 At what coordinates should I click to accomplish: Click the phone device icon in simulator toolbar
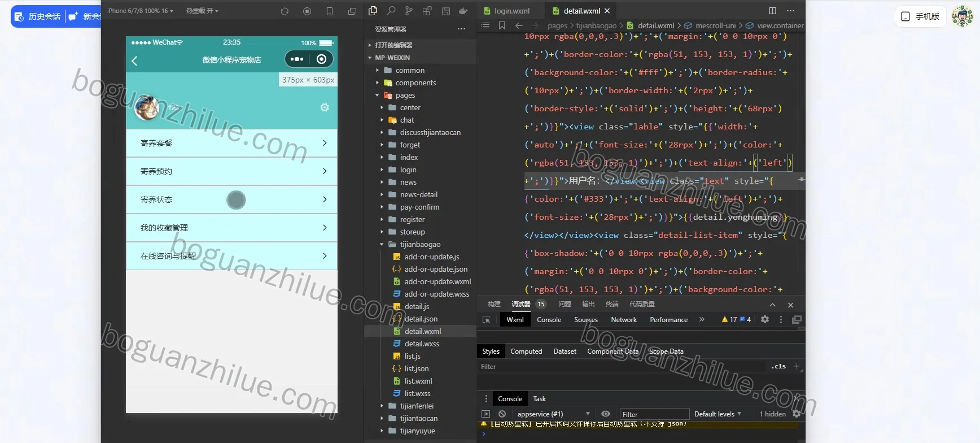(330, 11)
